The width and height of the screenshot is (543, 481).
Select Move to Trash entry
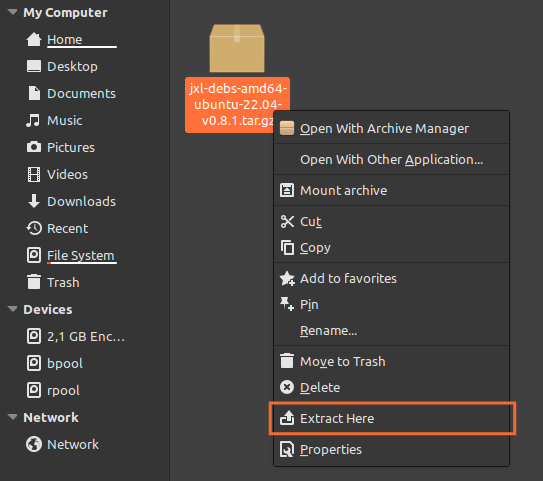click(x=392, y=362)
